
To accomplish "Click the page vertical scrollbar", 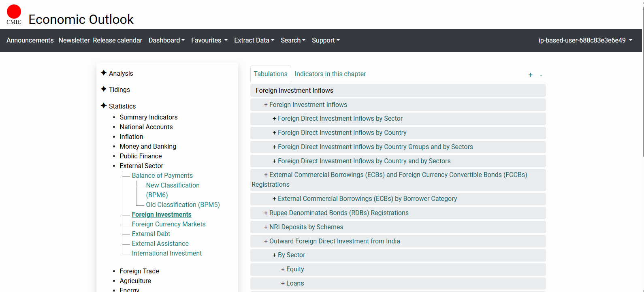I will pyautogui.click(x=642, y=81).
